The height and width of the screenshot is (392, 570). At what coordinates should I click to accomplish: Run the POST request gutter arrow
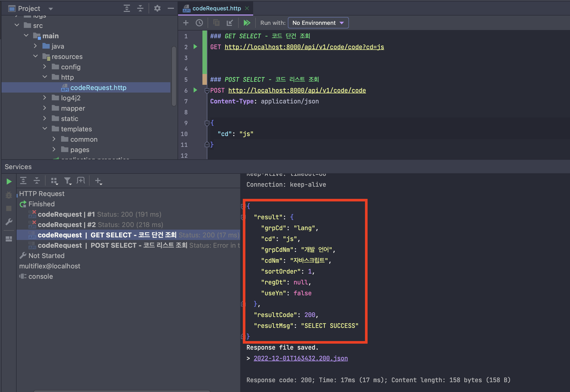[x=195, y=90]
